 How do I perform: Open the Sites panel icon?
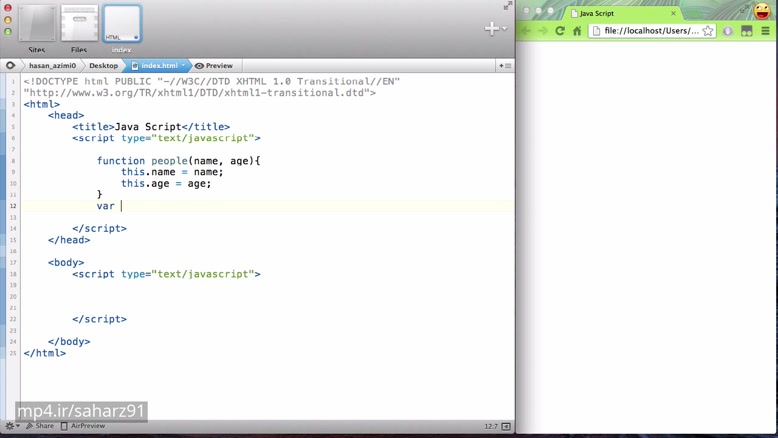point(37,25)
